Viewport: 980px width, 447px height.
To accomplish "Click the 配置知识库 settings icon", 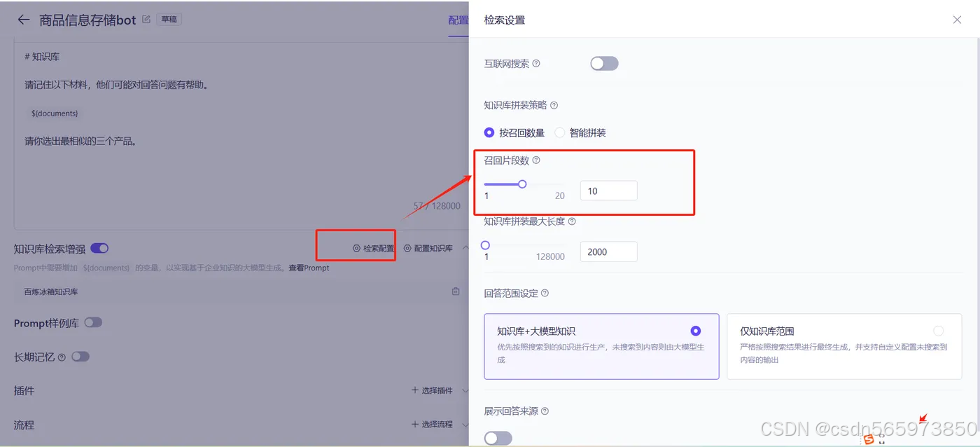I will tap(407, 247).
